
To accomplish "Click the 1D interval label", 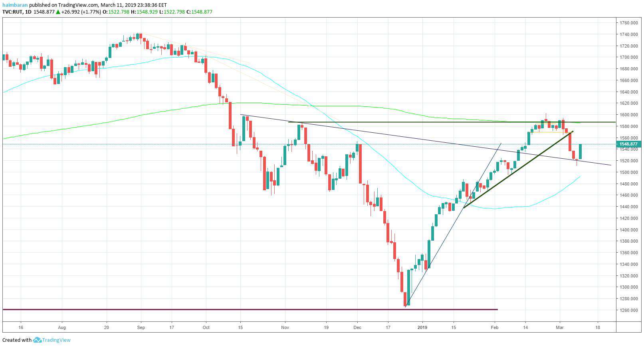I will [28, 12].
